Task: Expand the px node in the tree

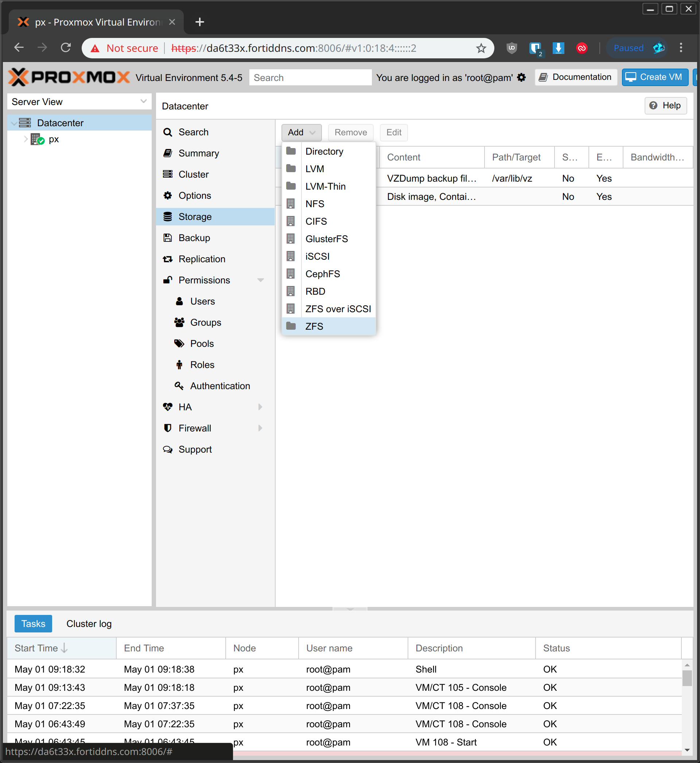Action: tap(26, 139)
